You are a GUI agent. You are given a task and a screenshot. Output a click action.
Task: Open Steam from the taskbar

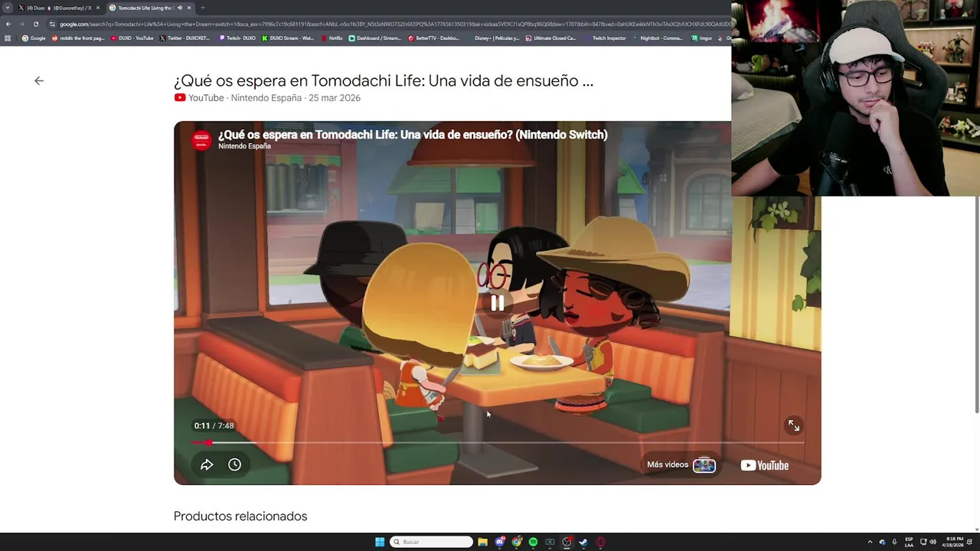(583, 542)
